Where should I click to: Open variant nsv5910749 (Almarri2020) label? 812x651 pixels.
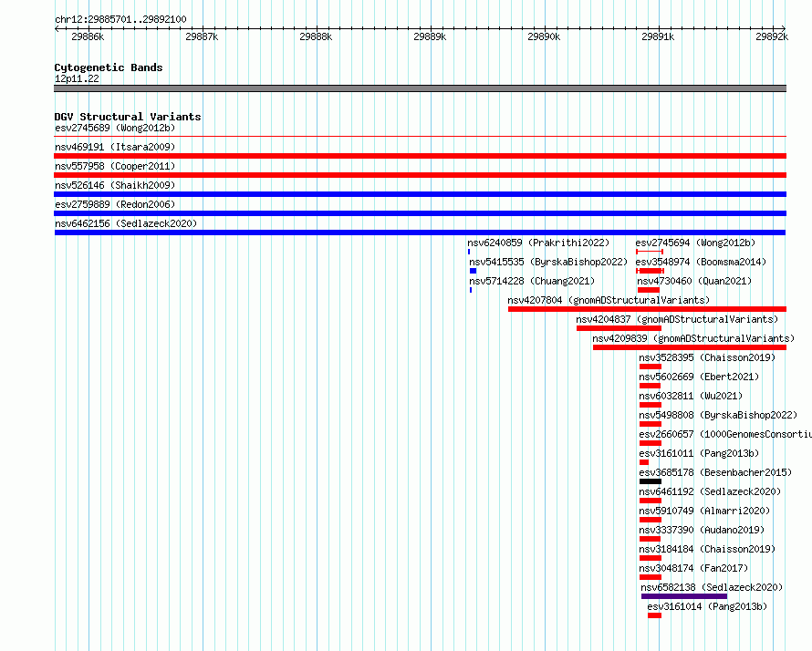(705, 511)
